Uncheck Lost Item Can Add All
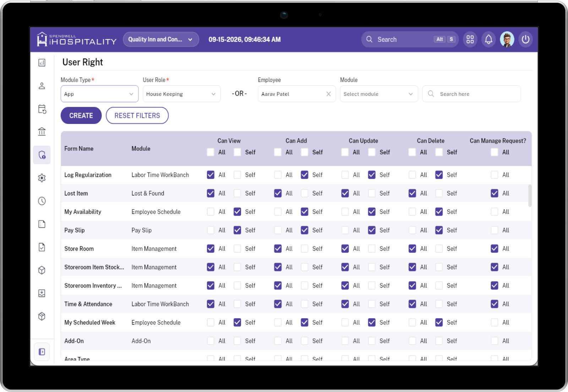The height and width of the screenshot is (392, 568). pyautogui.click(x=278, y=193)
